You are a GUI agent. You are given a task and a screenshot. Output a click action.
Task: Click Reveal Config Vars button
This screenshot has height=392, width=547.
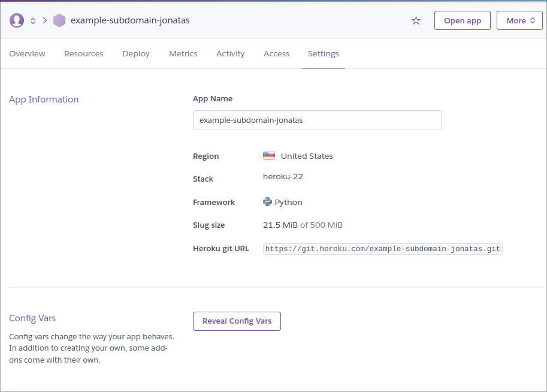pos(237,321)
